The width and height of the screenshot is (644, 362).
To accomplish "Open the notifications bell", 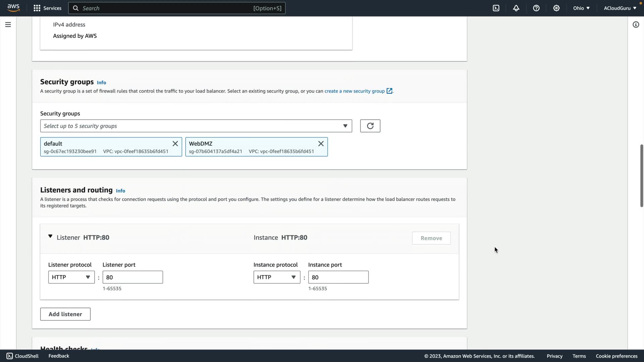I will pos(516,8).
